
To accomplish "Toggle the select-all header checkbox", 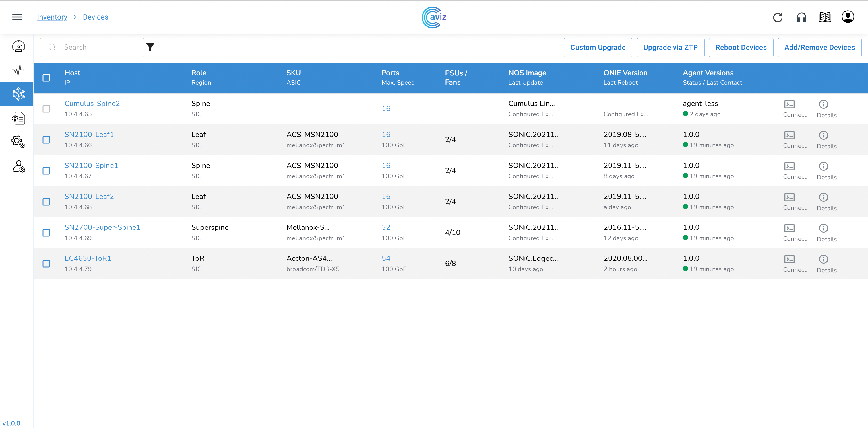I will coord(46,78).
